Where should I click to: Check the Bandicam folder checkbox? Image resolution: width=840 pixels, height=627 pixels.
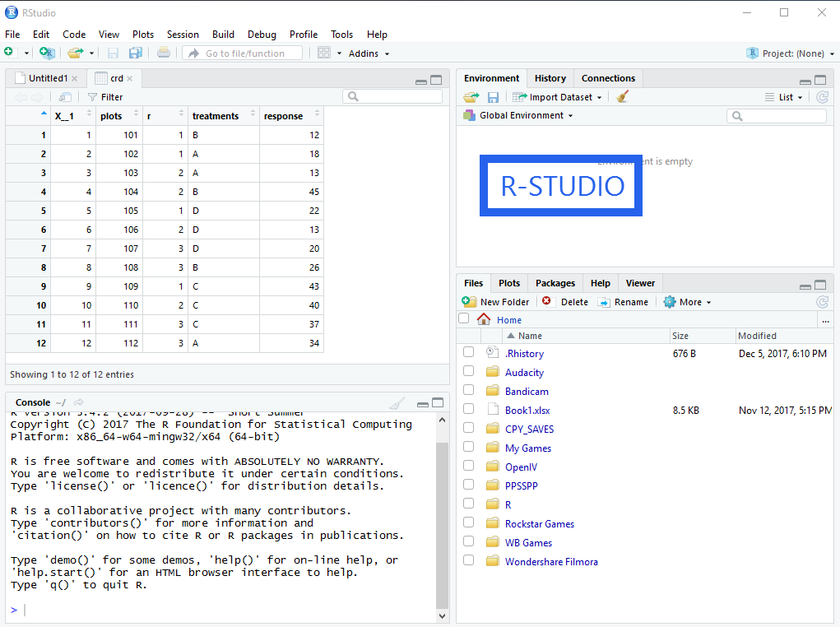[469, 389]
